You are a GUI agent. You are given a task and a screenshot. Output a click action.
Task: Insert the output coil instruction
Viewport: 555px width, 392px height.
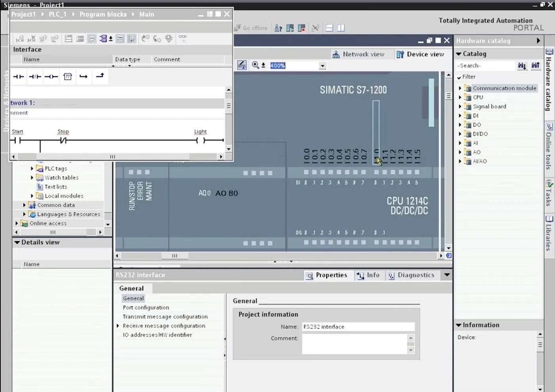[x=51, y=76]
